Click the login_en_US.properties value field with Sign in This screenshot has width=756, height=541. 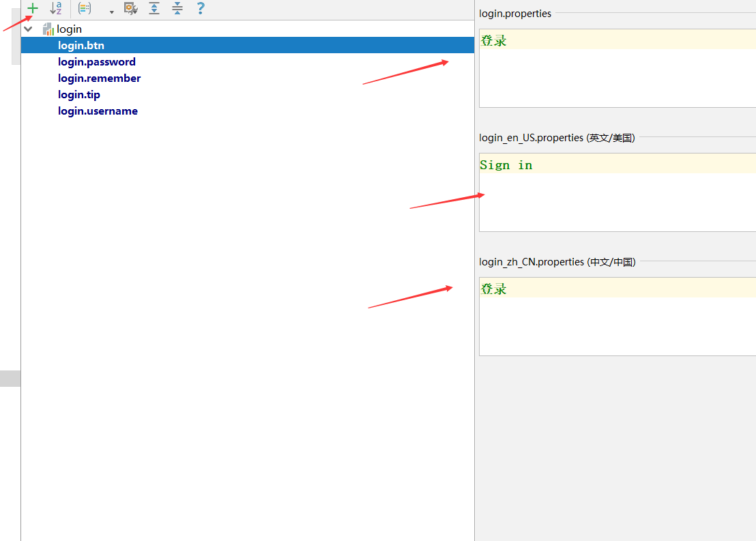pyautogui.click(x=617, y=192)
